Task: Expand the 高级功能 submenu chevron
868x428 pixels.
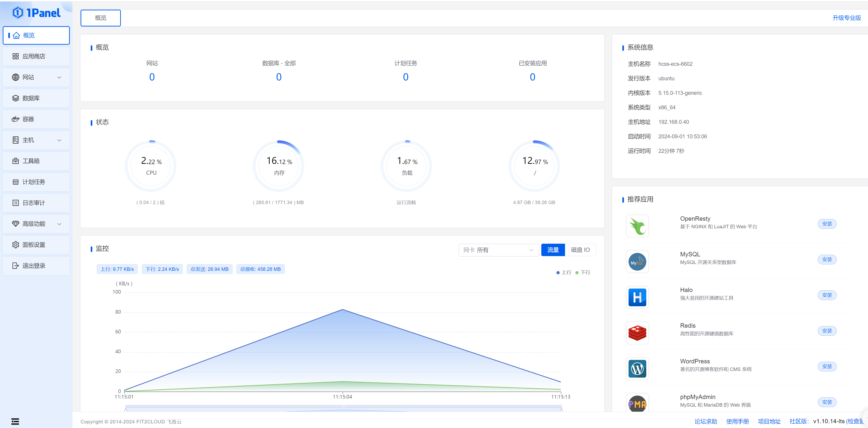Action: pos(59,224)
